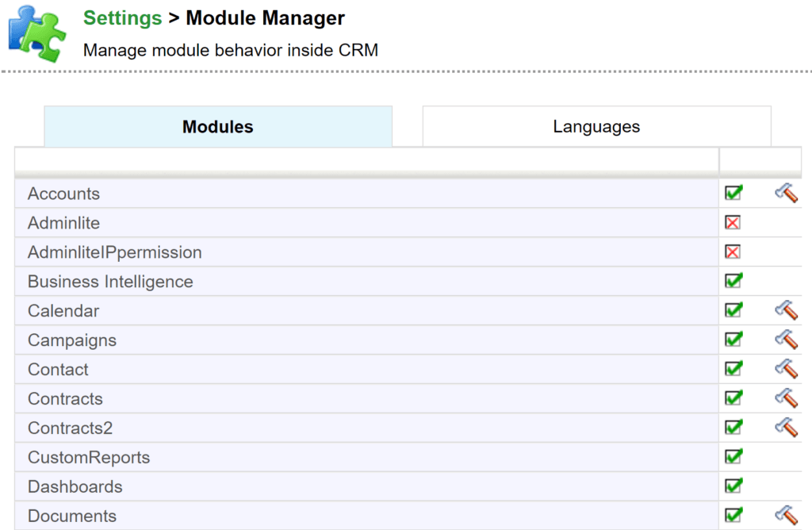Enable the Adminlite module
This screenshot has width=812, height=530.
(x=733, y=222)
